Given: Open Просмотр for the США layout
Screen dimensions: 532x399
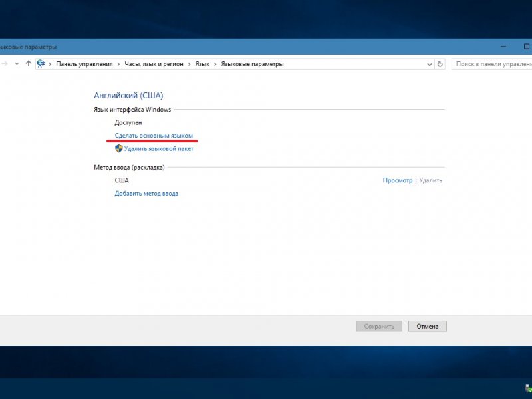Looking at the screenshot, I should (397, 180).
